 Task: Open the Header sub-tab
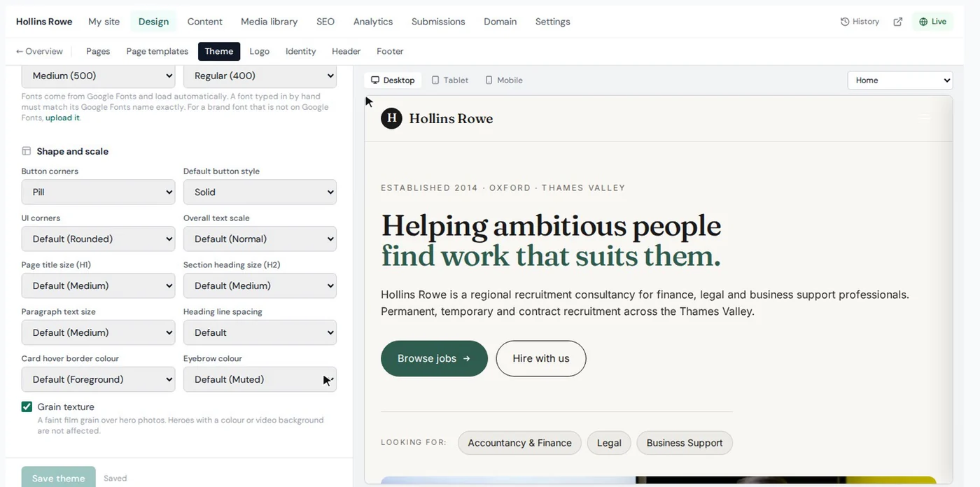pyautogui.click(x=346, y=51)
